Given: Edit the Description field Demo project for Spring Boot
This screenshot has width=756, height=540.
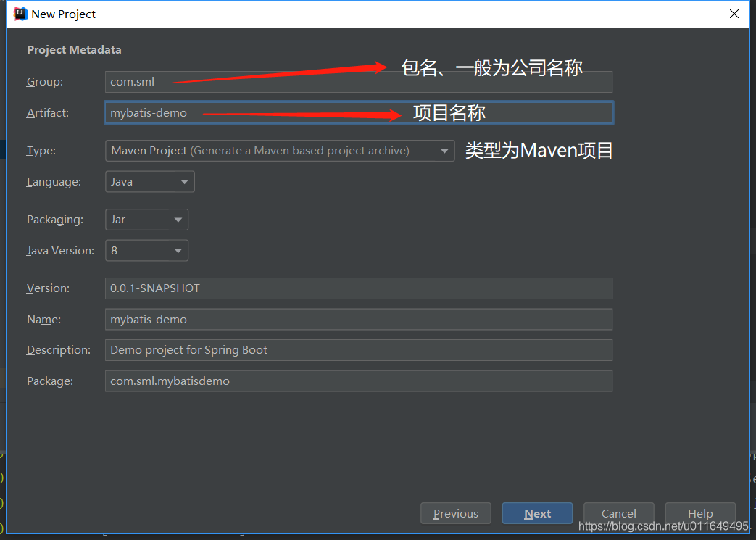Looking at the screenshot, I should click(359, 350).
